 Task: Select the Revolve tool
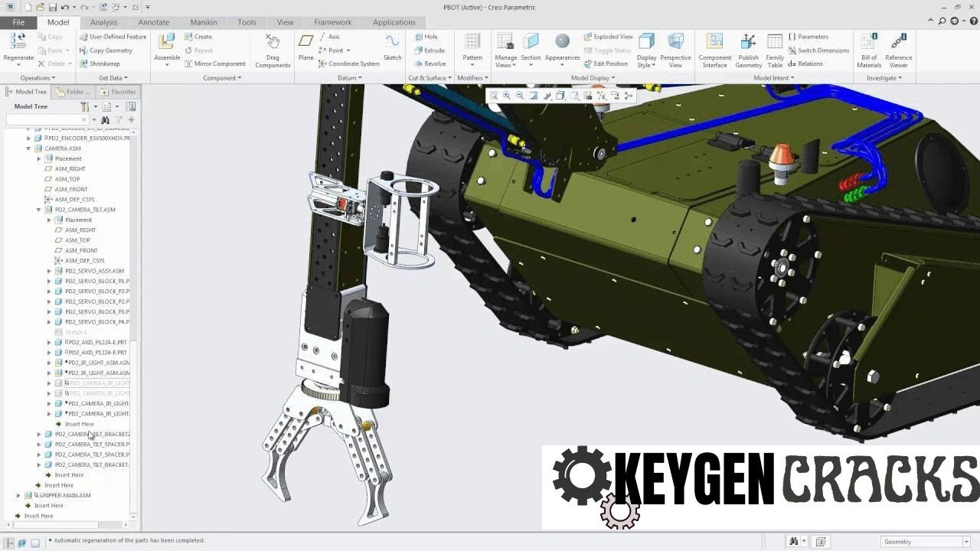coord(430,64)
